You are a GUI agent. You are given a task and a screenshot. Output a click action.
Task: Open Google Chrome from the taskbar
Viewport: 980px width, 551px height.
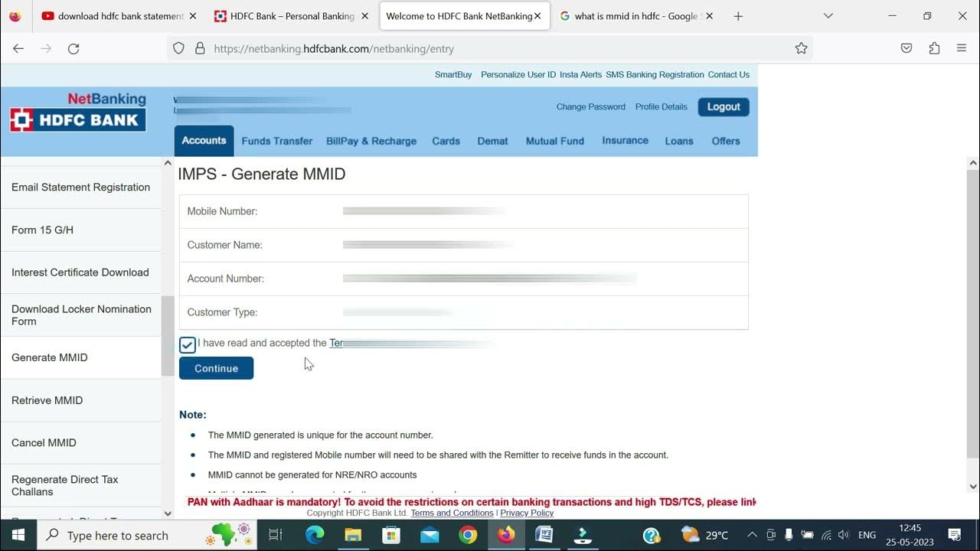point(468,535)
